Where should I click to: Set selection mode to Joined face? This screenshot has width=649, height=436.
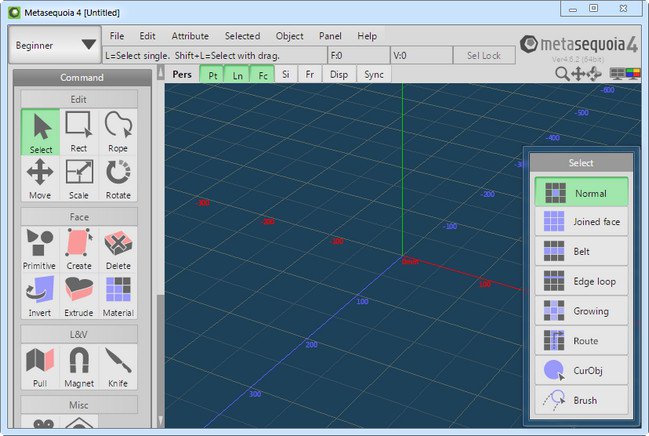tap(581, 222)
